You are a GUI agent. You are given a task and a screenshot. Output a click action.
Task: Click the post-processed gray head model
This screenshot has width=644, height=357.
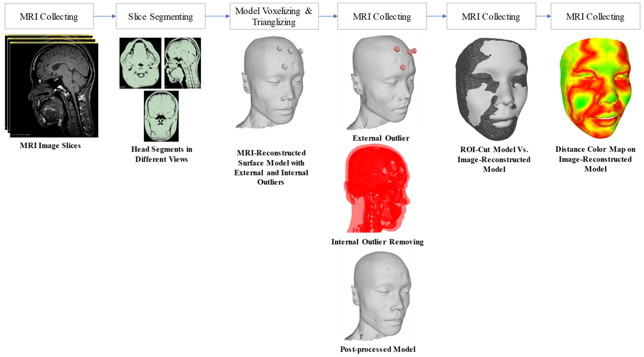[379, 296]
